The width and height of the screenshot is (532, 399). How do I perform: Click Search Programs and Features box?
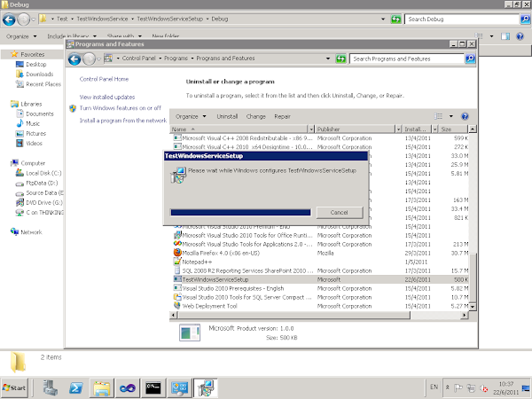[407, 59]
